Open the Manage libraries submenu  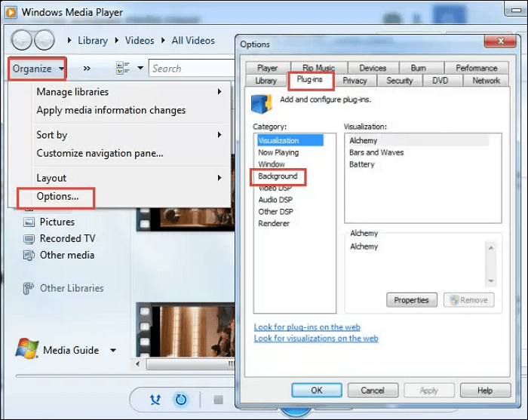point(129,91)
